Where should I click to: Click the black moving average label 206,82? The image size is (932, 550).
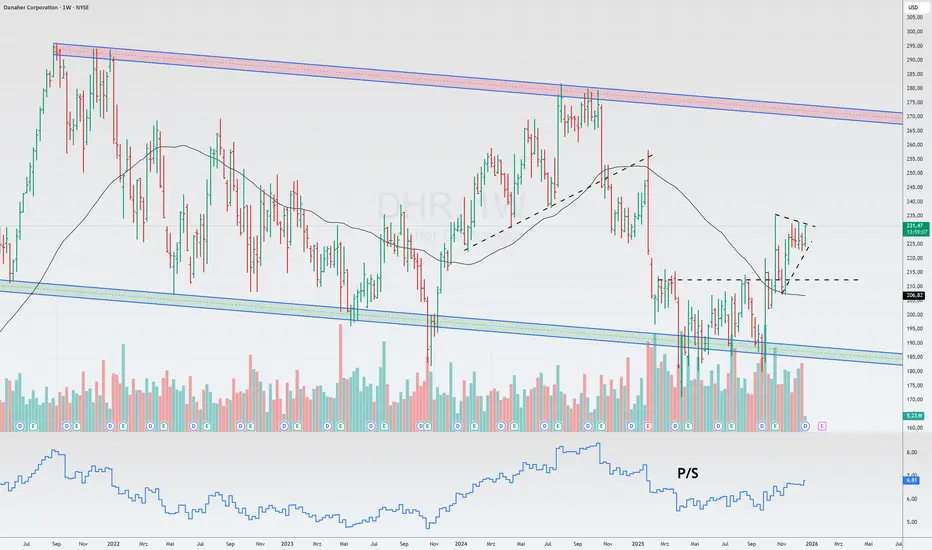click(915, 296)
